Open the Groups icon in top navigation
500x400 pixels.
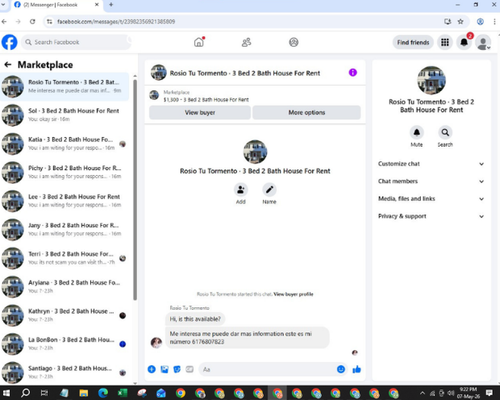(x=294, y=42)
